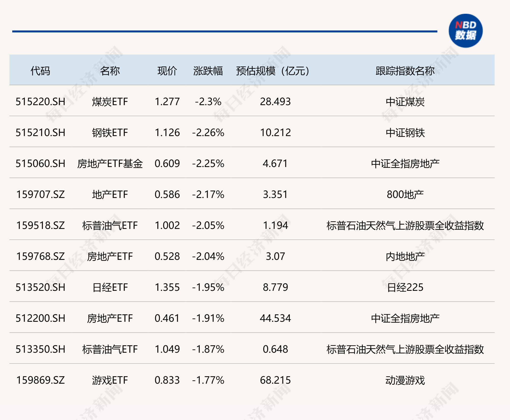Screen dimensions: 510x420
Task: Click the 代码 column header
Action: coord(40,71)
